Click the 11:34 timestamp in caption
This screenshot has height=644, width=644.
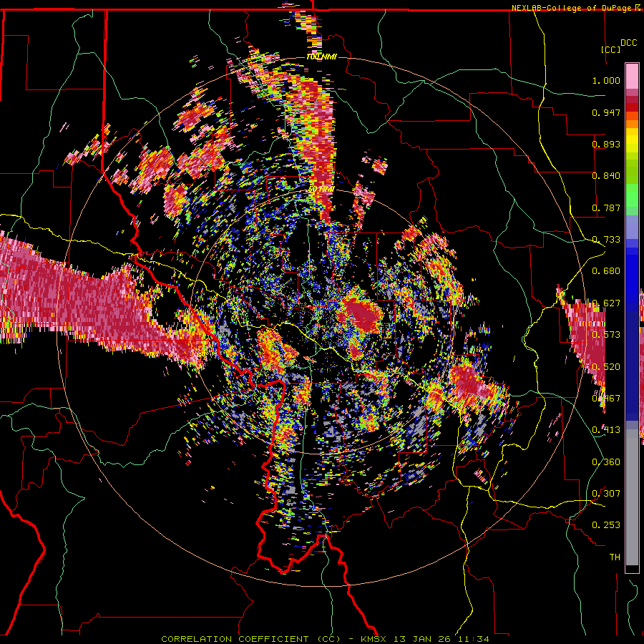pos(474,639)
